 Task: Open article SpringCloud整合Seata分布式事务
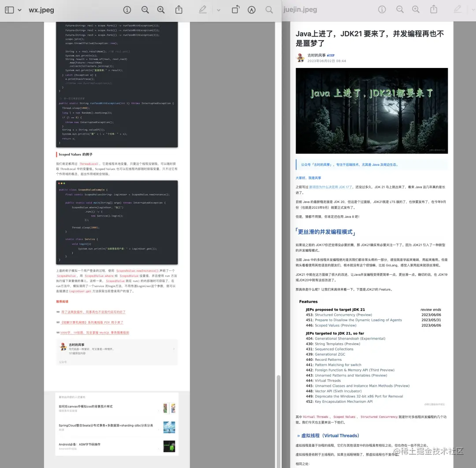106,426
